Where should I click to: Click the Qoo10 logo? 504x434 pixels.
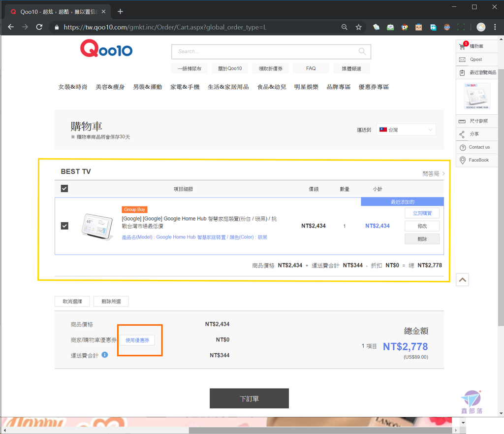(106, 49)
